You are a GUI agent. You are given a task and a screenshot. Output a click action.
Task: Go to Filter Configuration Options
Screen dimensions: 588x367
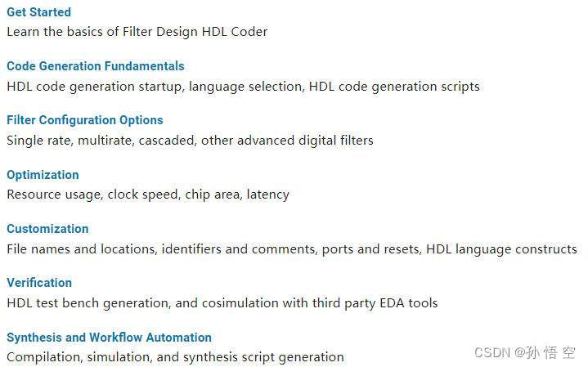click(85, 120)
